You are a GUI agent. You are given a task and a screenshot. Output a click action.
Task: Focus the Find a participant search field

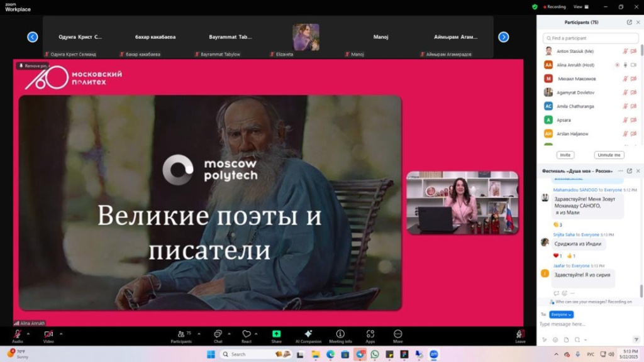(591, 38)
